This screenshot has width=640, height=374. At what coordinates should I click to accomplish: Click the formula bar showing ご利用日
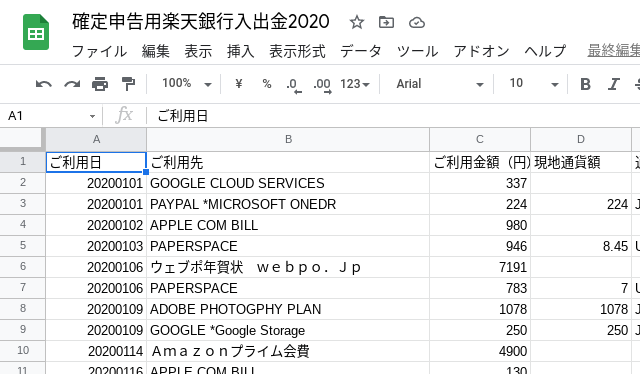[393, 116]
